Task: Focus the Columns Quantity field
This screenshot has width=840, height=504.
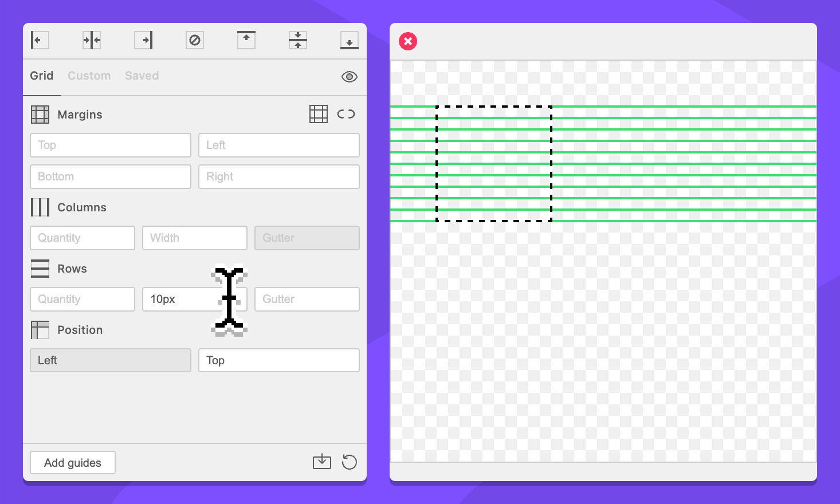Action: pyautogui.click(x=83, y=238)
